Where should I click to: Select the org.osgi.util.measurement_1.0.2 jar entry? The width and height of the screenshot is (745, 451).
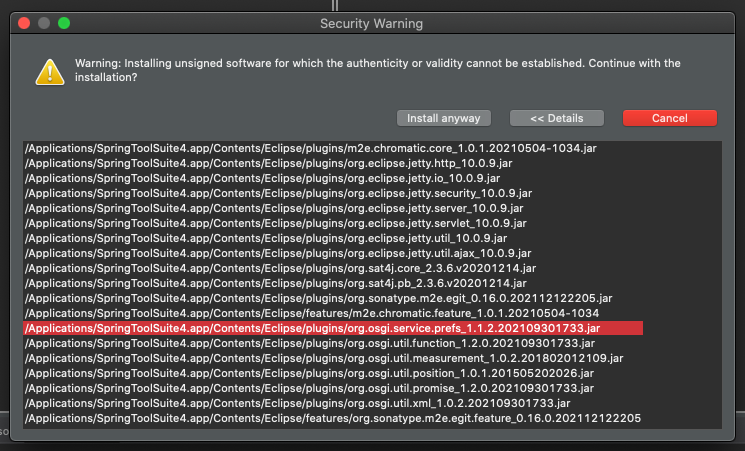(324, 358)
